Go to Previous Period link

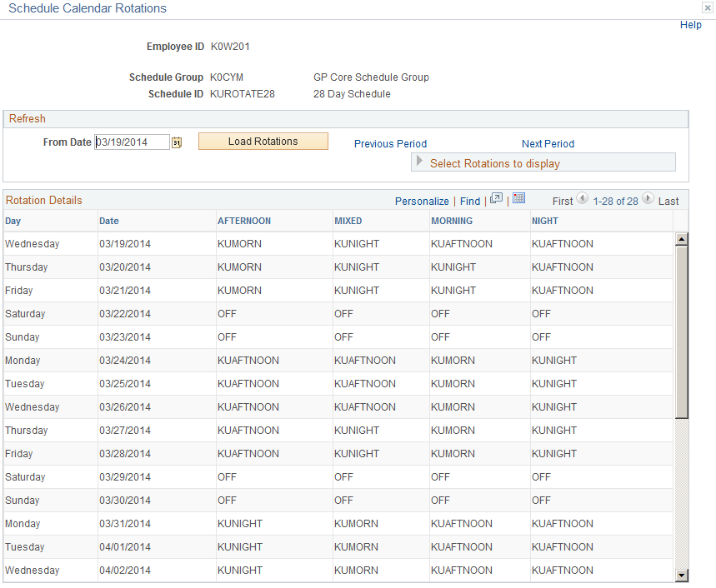[390, 144]
